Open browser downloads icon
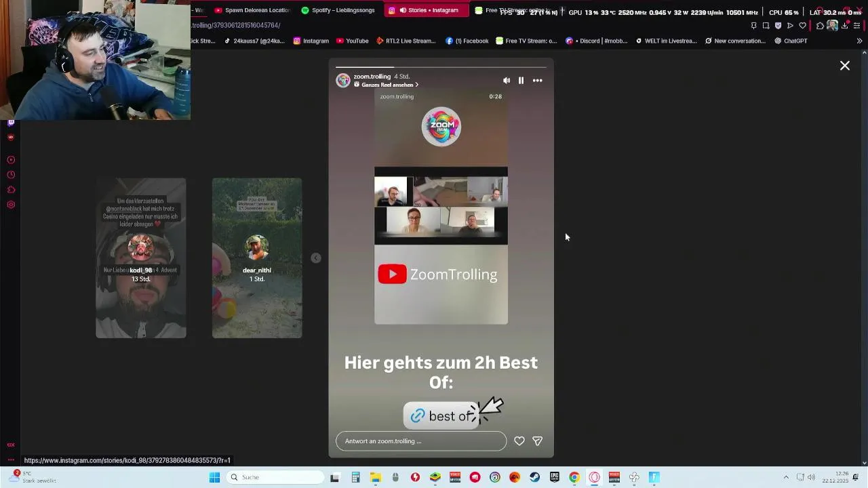This screenshot has width=868, height=488. coord(846,26)
